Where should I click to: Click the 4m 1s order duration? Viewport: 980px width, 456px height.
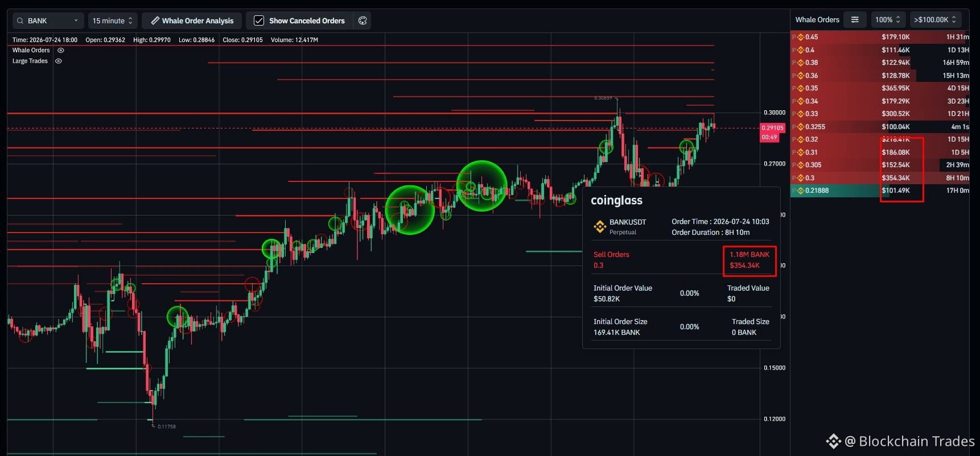960,127
